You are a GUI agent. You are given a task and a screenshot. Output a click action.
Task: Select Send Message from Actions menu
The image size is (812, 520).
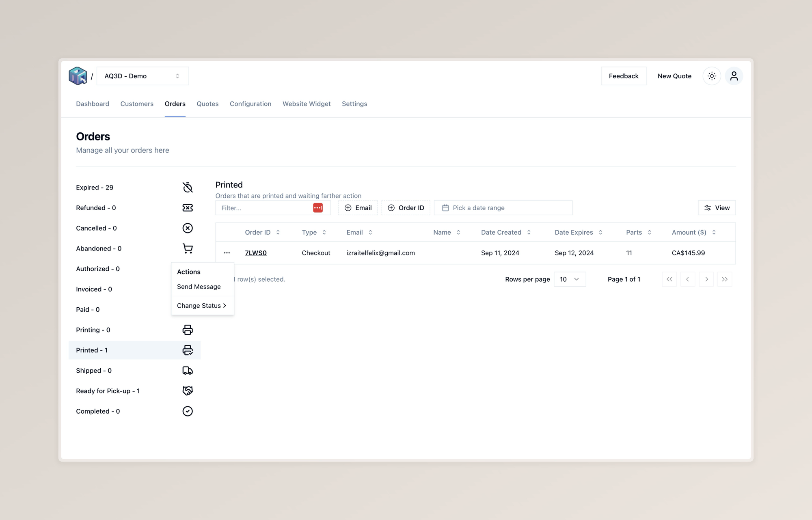(199, 287)
